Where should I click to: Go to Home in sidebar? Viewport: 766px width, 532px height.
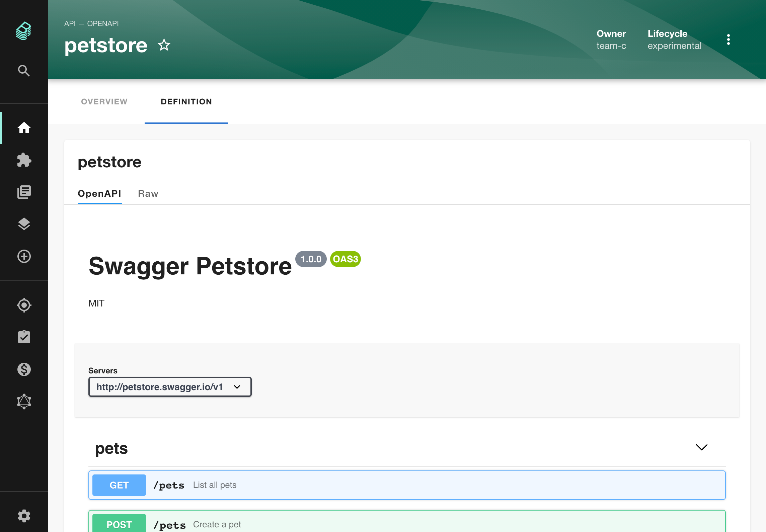[24, 128]
